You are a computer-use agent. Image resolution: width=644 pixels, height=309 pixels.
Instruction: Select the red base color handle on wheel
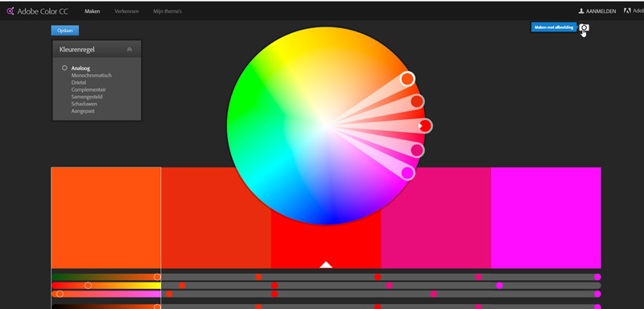tap(426, 126)
